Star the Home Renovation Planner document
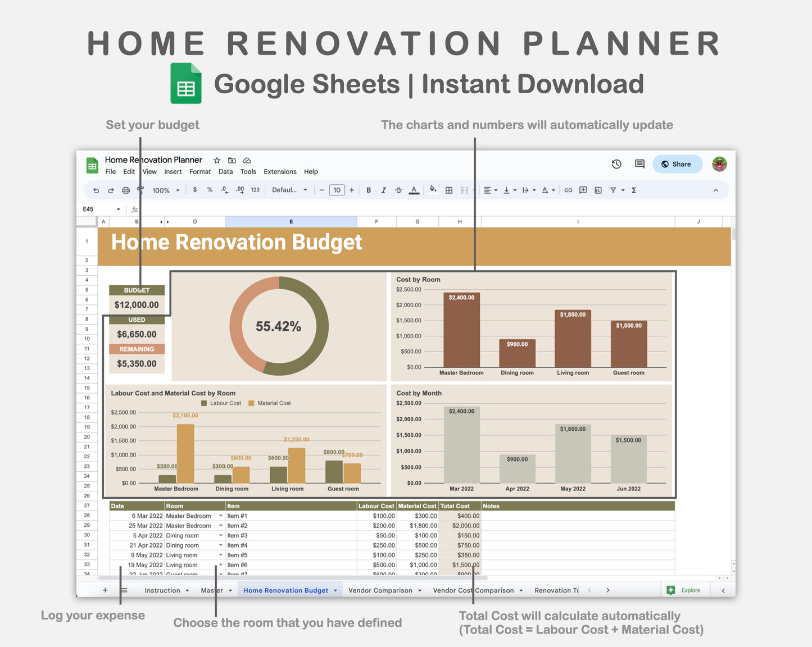The image size is (812, 647). click(217, 160)
